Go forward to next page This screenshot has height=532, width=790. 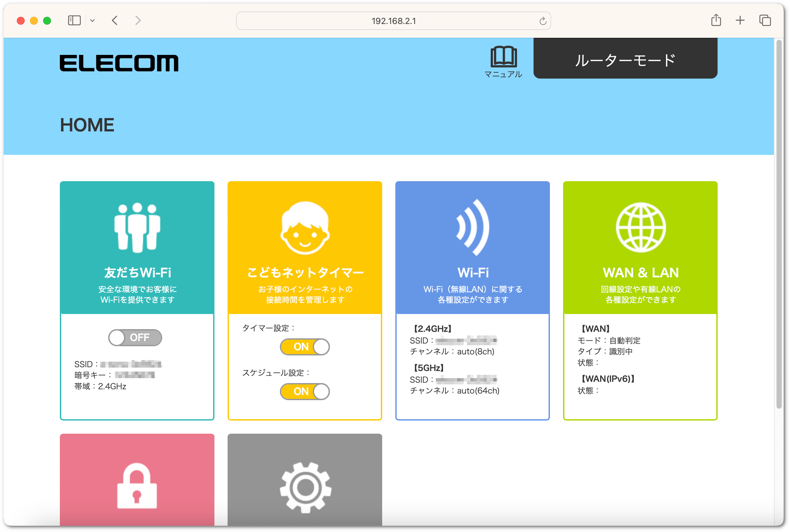[x=138, y=21]
